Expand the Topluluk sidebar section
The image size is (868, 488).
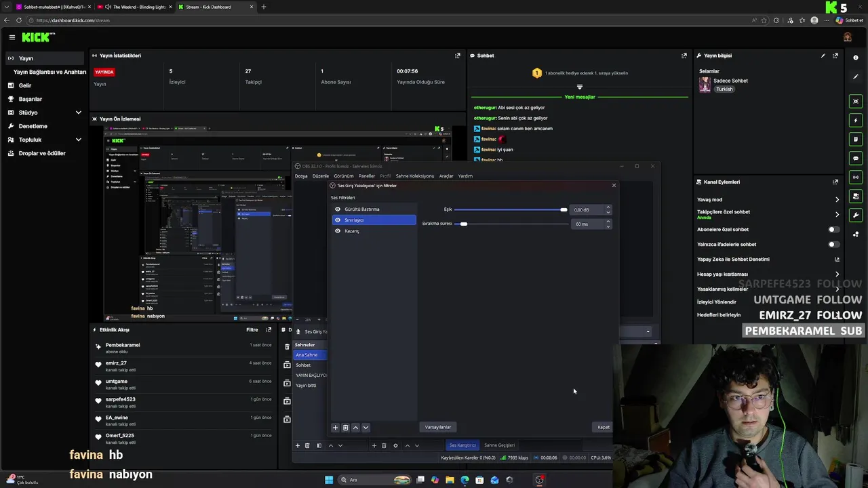click(78, 140)
